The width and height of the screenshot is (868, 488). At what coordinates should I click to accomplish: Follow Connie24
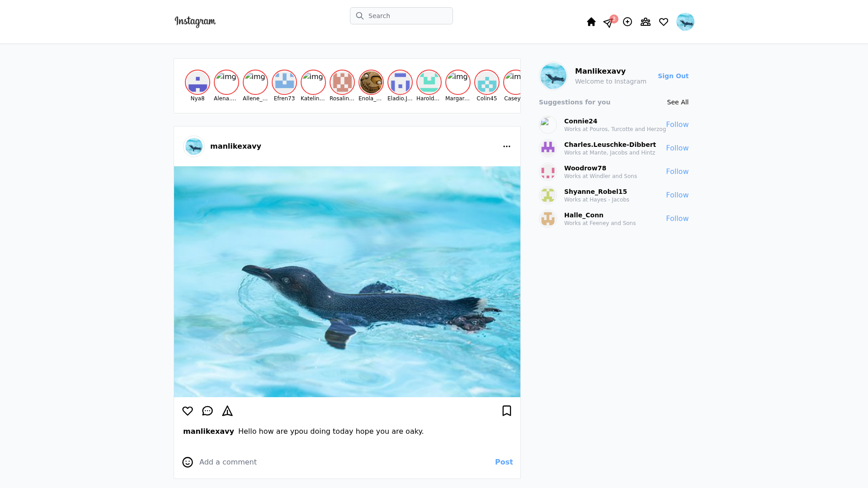click(677, 125)
